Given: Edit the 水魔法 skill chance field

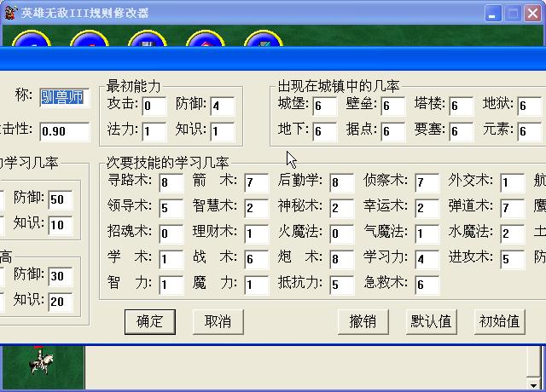Looking at the screenshot, I should coord(513,233).
